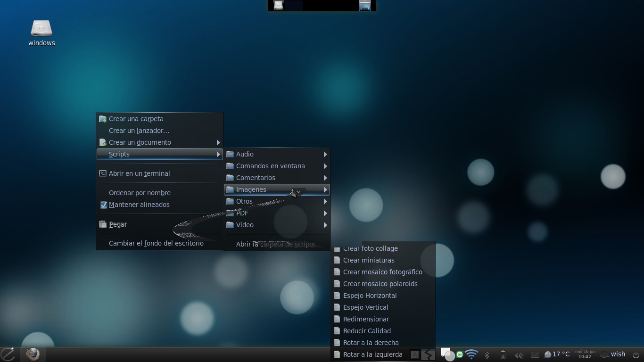Expand the PDF scripts submenu

277,213
